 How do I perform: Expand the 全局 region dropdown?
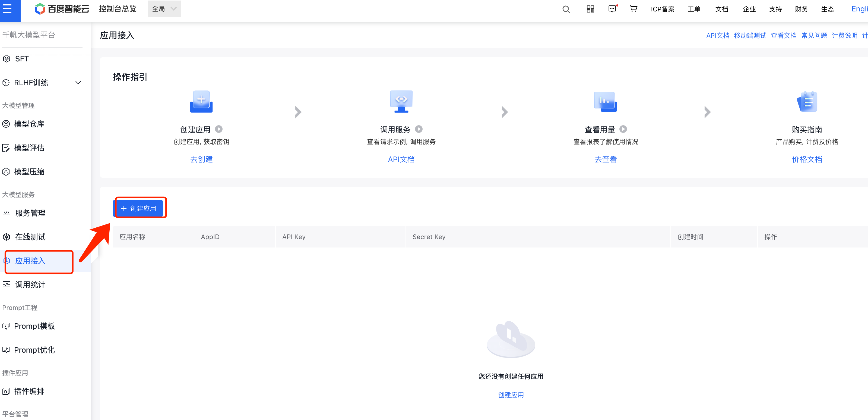164,9
